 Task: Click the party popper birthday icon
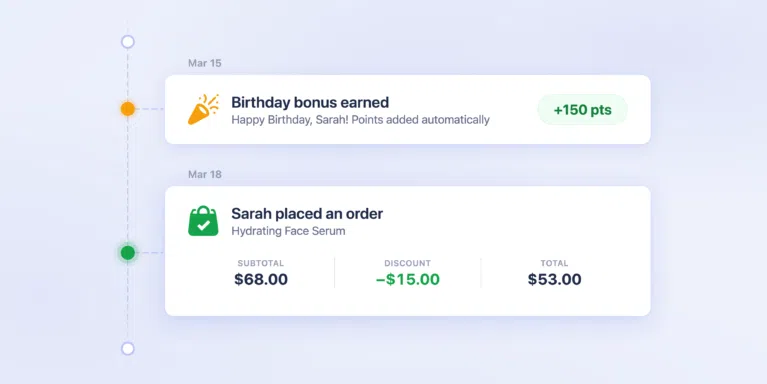pyautogui.click(x=203, y=109)
